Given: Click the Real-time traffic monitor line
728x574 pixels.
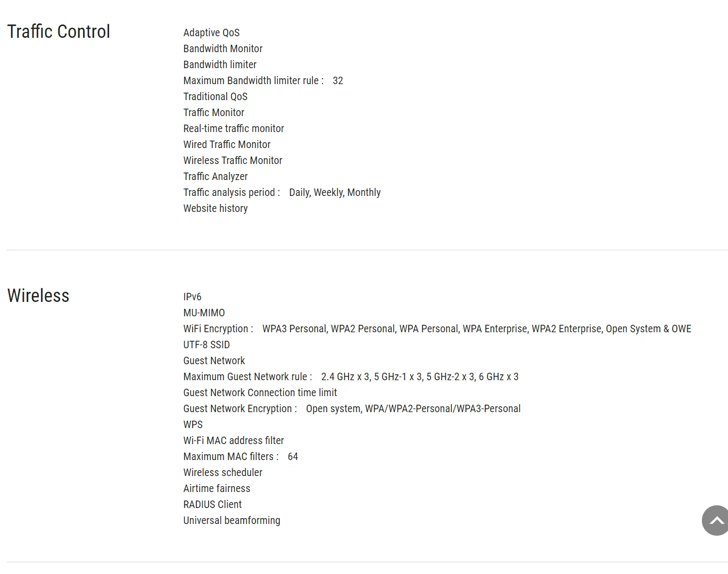Looking at the screenshot, I should [x=234, y=128].
